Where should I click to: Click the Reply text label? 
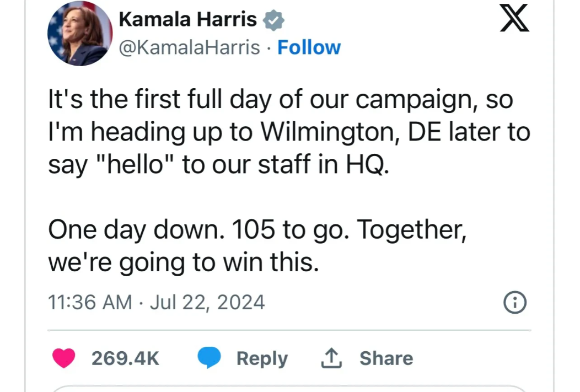click(x=262, y=358)
